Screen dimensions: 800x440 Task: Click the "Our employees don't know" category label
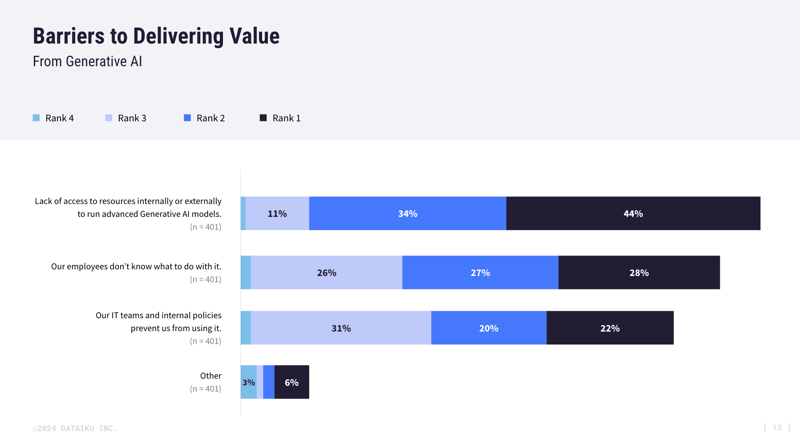pos(136,267)
